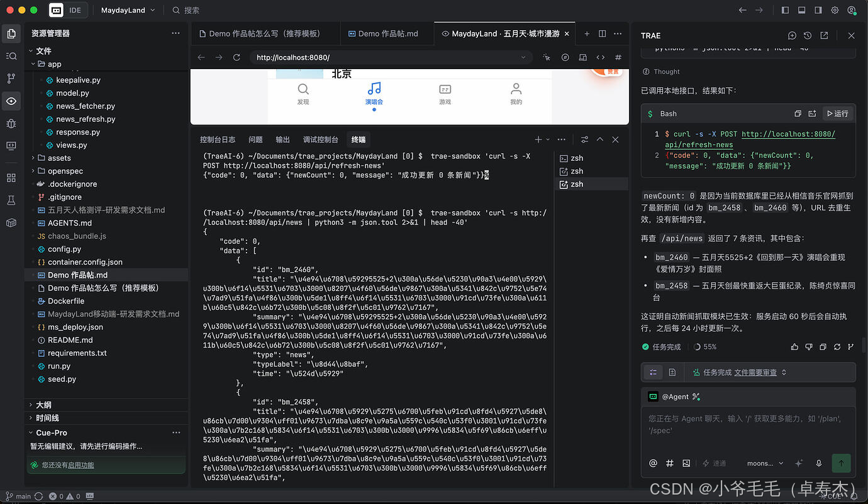Open the Search view in the activity bar

[x=11, y=56]
